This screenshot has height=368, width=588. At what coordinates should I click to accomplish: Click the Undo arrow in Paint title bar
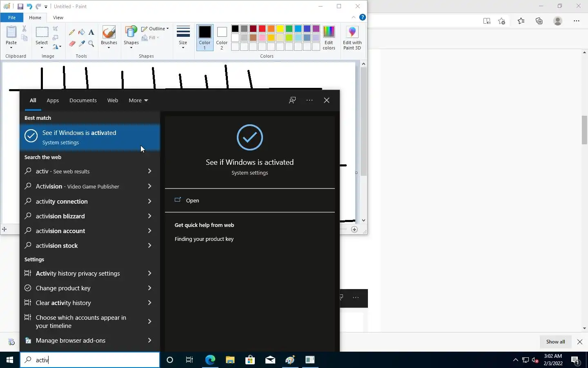tap(29, 7)
